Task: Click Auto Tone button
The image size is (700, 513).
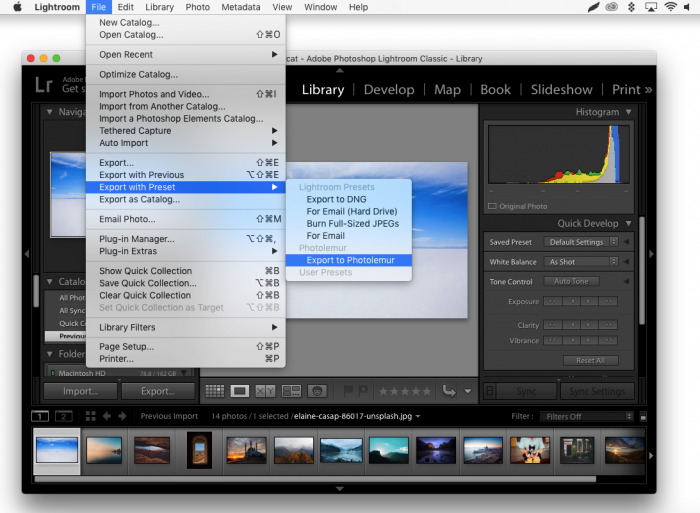Action: point(571,281)
